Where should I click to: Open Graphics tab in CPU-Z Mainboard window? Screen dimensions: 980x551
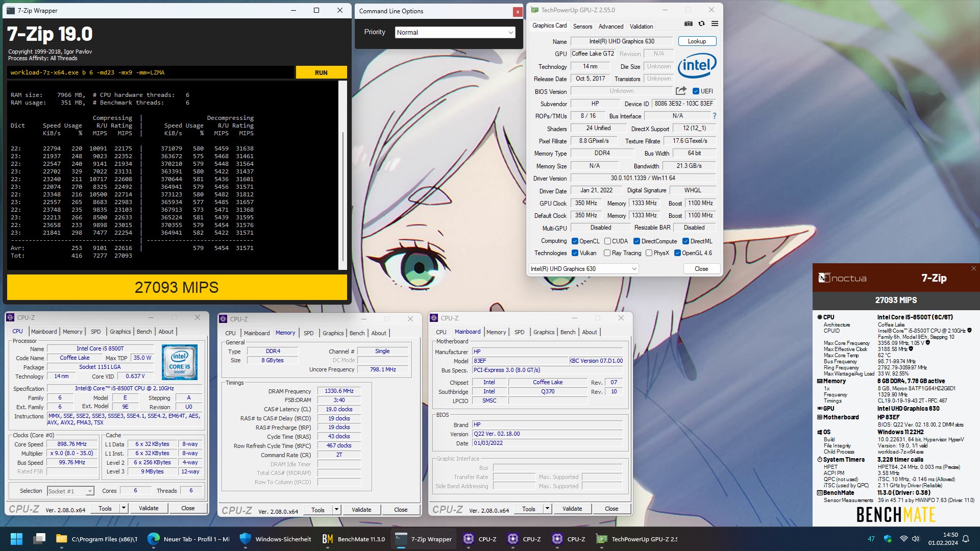coord(544,332)
